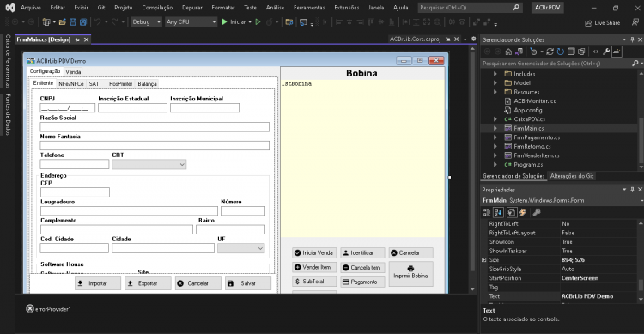The image size is (644, 334).
Task: Open the Exibir menu
Action: tap(81, 8)
